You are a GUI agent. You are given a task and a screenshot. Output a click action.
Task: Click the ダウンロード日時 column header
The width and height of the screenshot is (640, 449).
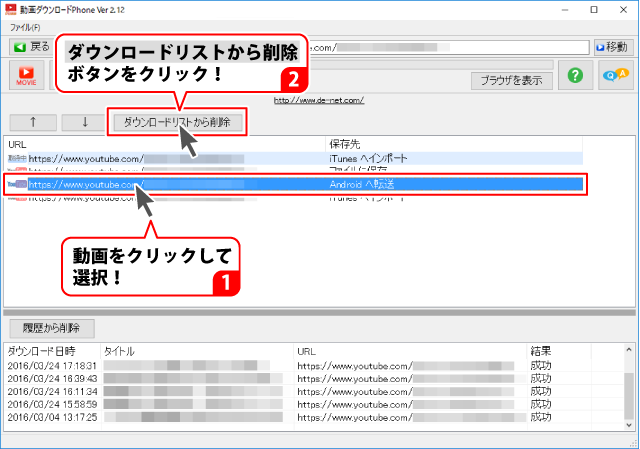point(53,351)
